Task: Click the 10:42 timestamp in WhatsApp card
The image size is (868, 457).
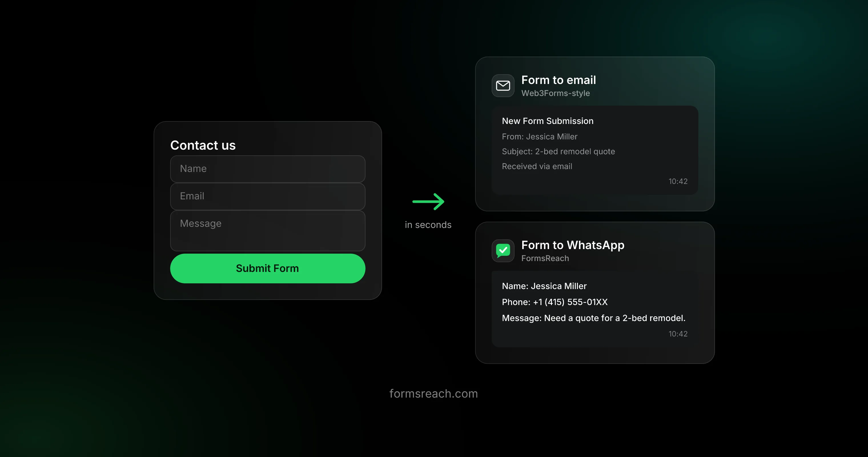Action: pyautogui.click(x=678, y=334)
